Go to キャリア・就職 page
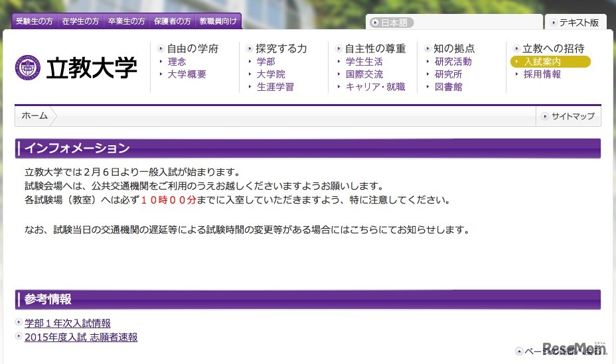Viewport: 616px width, 364px height. (x=376, y=87)
